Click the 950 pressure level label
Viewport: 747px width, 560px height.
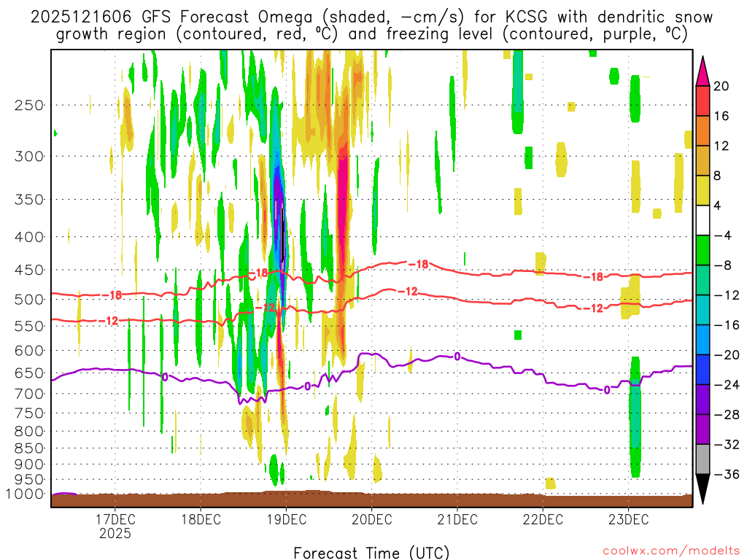point(29,480)
